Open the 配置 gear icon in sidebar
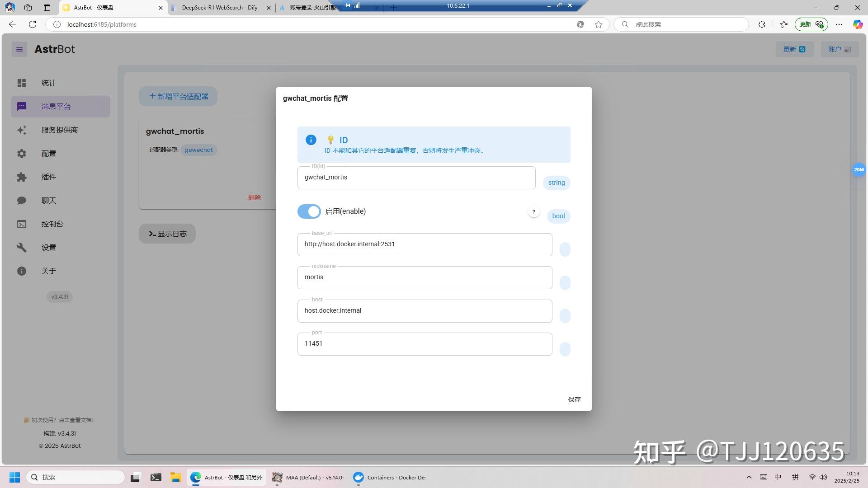This screenshot has width=868, height=488. tap(21, 154)
